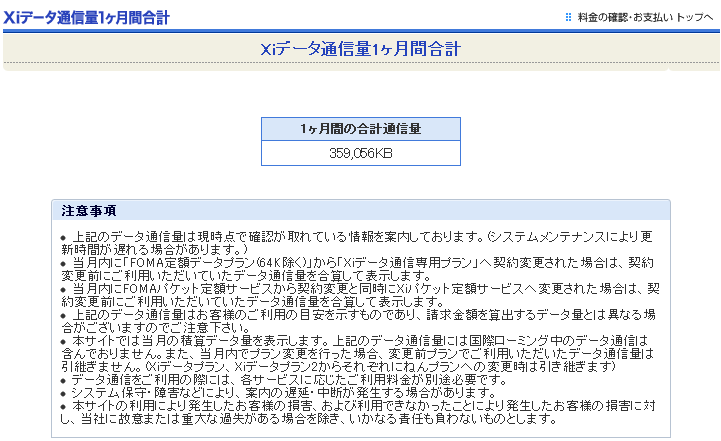Select the 359,056KB value cell
The height and width of the screenshot is (441, 721).
pos(361,153)
